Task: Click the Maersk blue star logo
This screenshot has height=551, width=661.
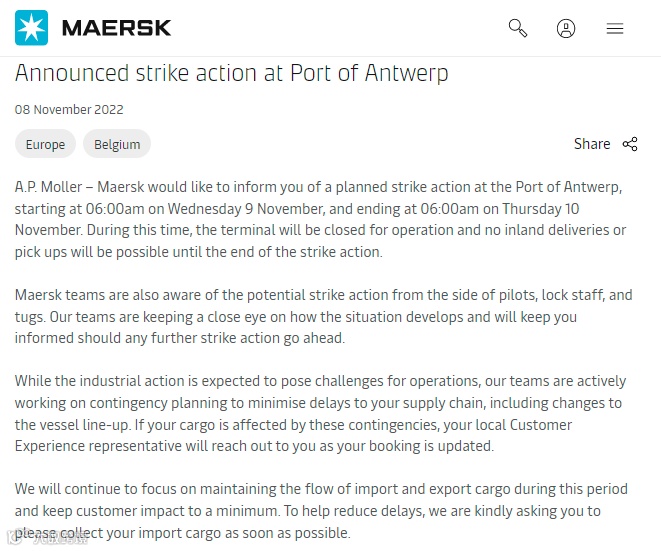Action: (x=31, y=28)
